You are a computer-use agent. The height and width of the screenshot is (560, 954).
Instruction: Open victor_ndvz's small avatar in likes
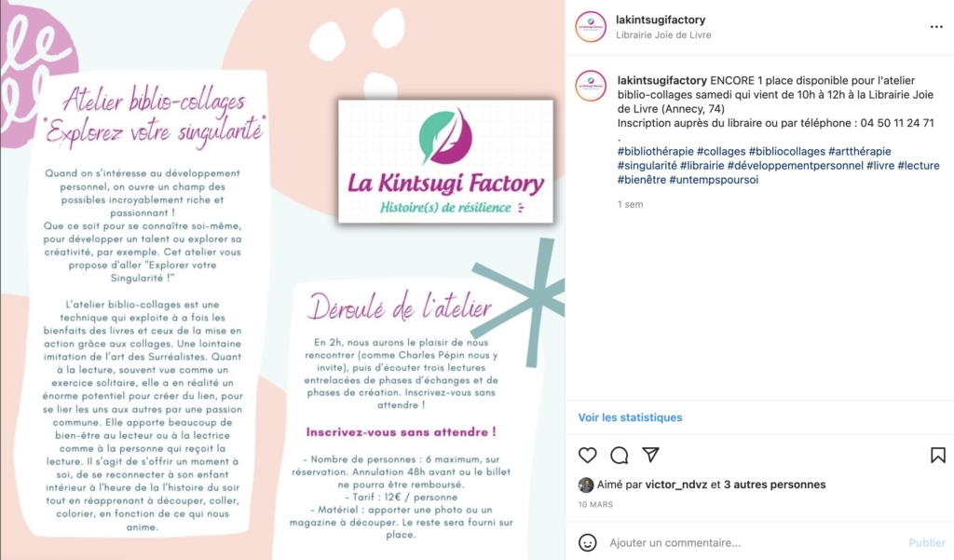point(585,485)
